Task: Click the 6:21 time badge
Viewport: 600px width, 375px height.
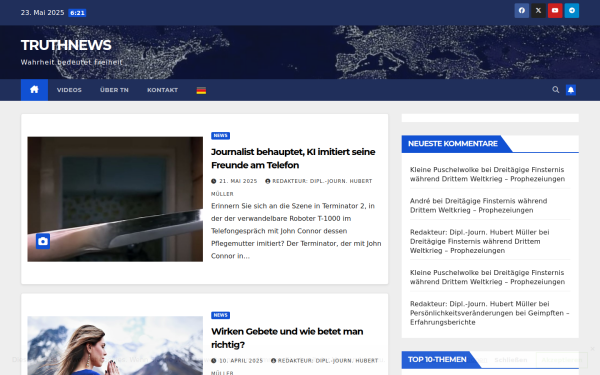Action: (x=77, y=13)
